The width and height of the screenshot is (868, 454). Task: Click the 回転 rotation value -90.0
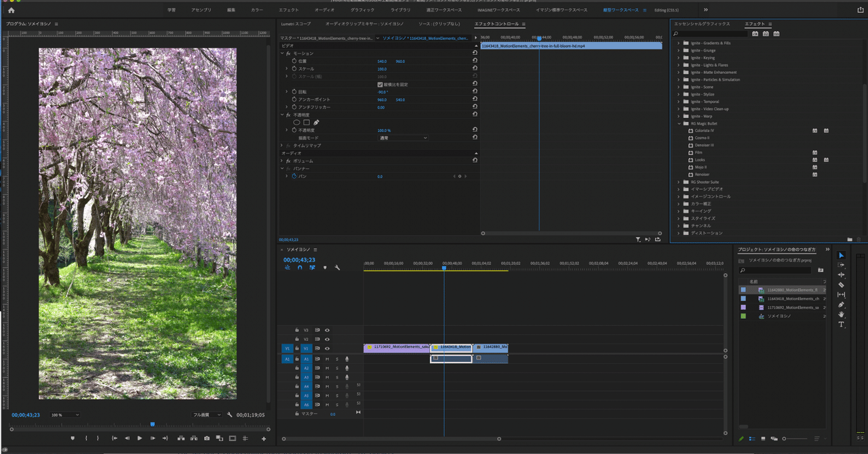click(382, 92)
